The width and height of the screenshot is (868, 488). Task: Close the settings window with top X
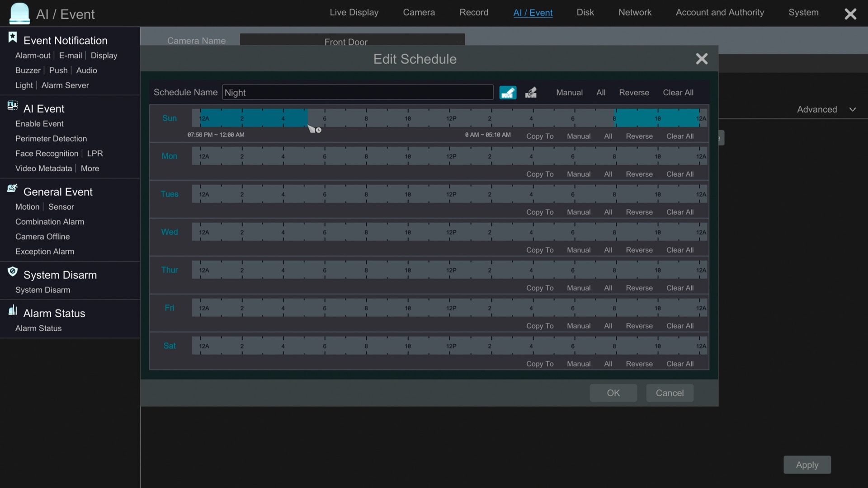850,14
